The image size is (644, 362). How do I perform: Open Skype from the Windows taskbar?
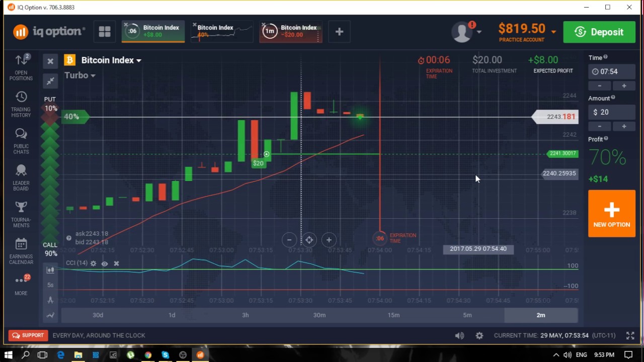pos(166,355)
